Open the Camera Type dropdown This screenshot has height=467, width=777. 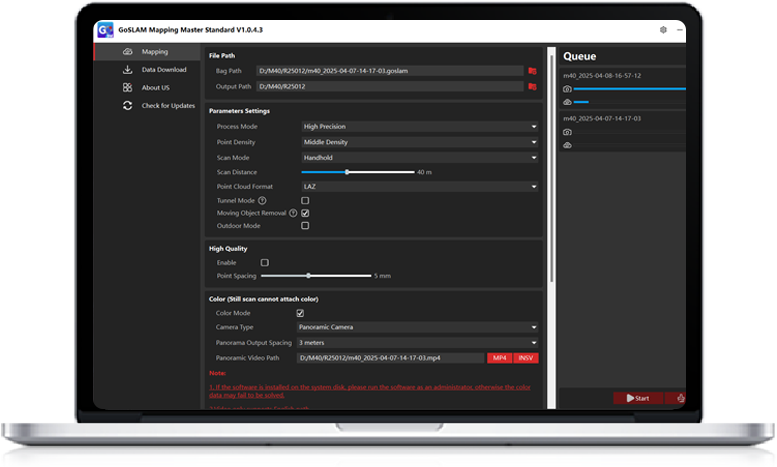point(417,327)
